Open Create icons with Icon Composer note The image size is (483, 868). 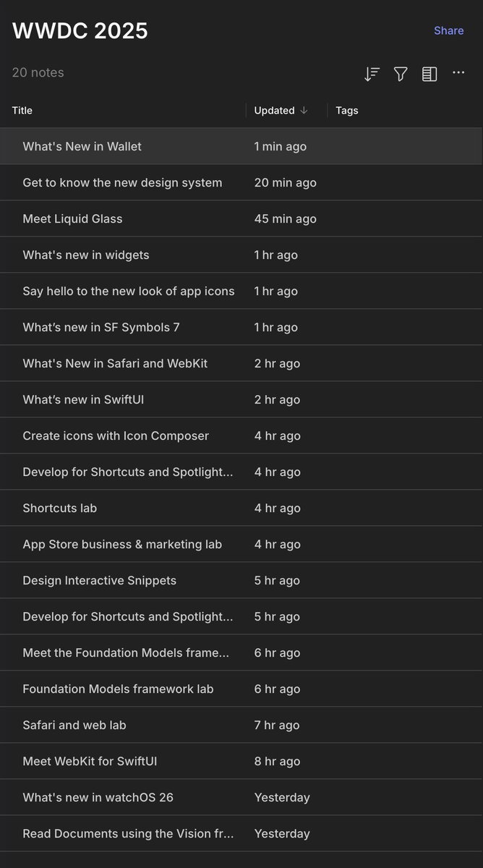241,435
